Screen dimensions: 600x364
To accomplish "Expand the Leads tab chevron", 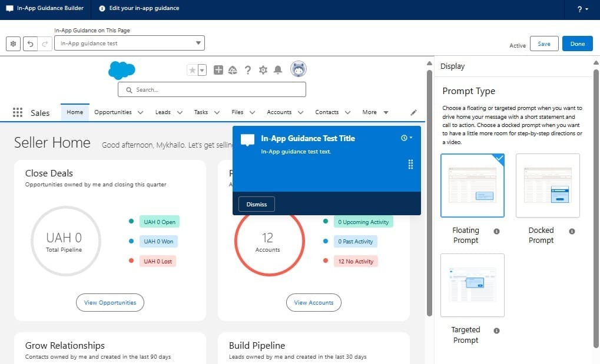I will coord(180,112).
